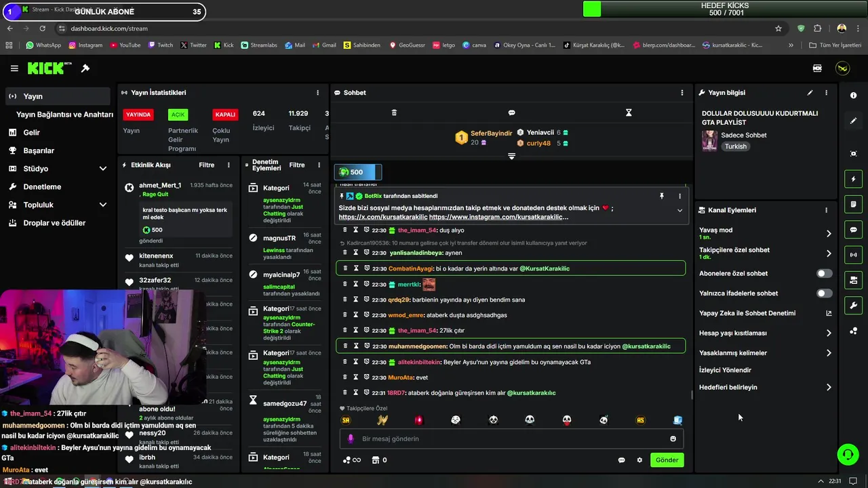Viewport: 868px width, 488px height.
Task: Click the KAPALI Çoklu Yayın badge
Action: [x=225, y=115]
